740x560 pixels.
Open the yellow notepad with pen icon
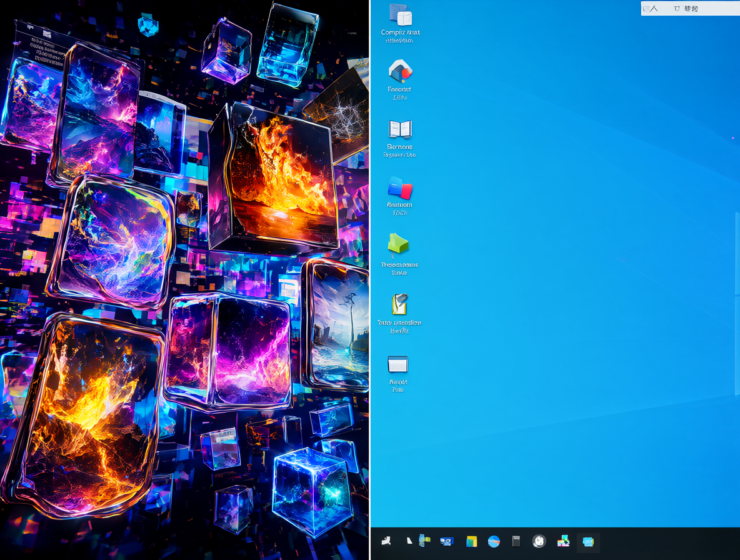point(400,304)
